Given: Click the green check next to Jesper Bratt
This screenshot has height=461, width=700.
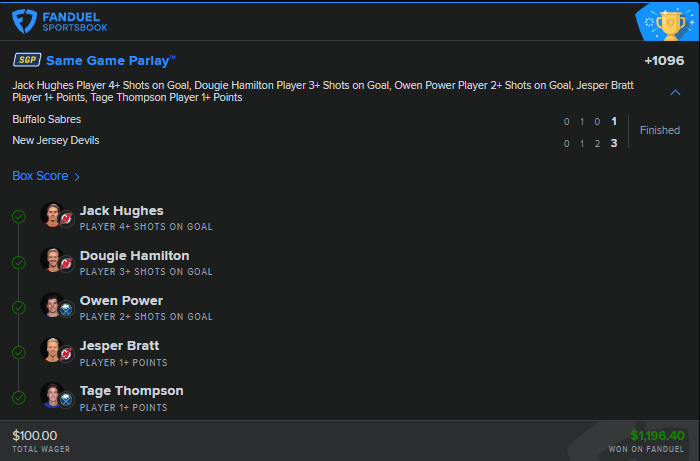Looking at the screenshot, I should [19, 353].
